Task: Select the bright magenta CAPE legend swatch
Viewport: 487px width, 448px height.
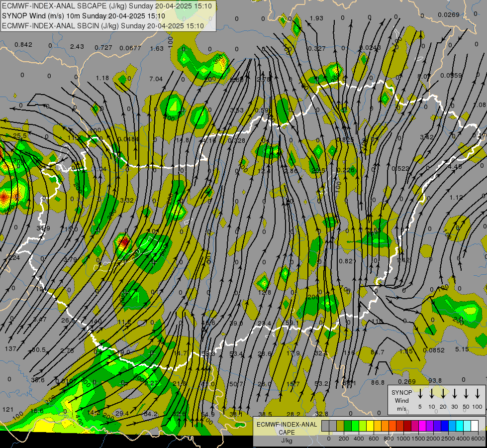Action: pyautogui.click(x=422, y=426)
